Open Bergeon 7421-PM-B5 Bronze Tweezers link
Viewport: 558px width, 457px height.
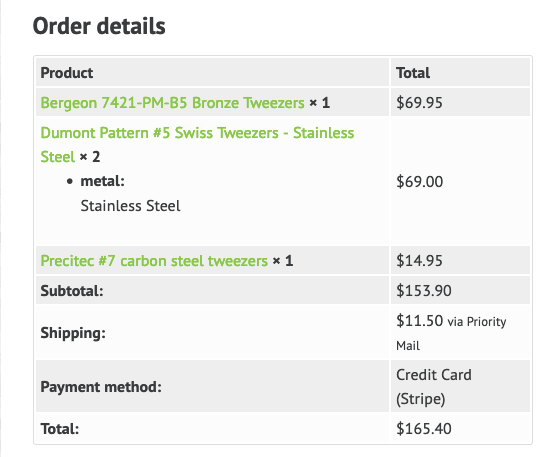[x=173, y=103]
